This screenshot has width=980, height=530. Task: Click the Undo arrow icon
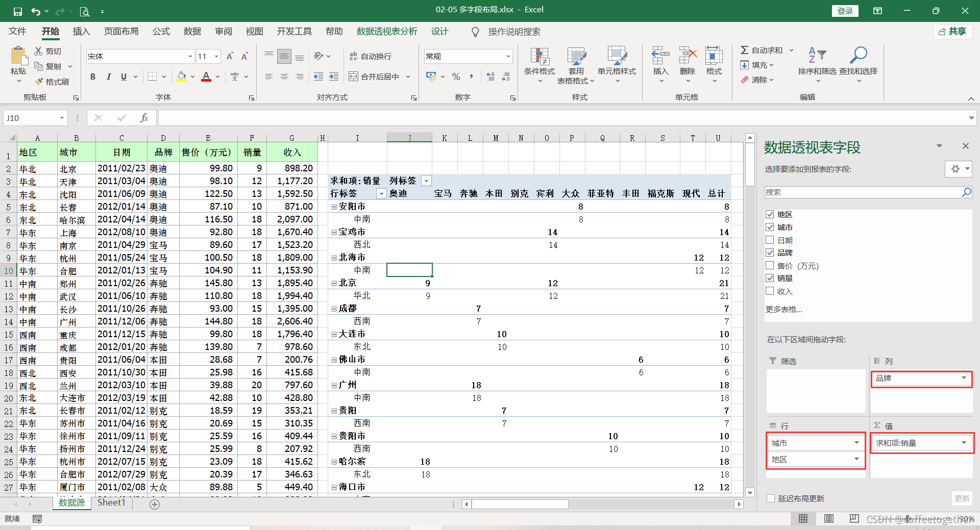point(35,11)
